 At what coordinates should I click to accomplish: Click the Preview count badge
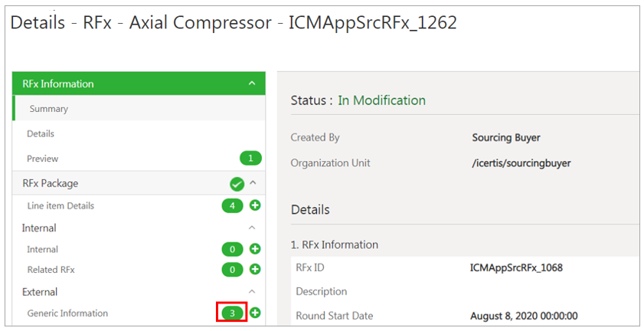pyautogui.click(x=250, y=159)
